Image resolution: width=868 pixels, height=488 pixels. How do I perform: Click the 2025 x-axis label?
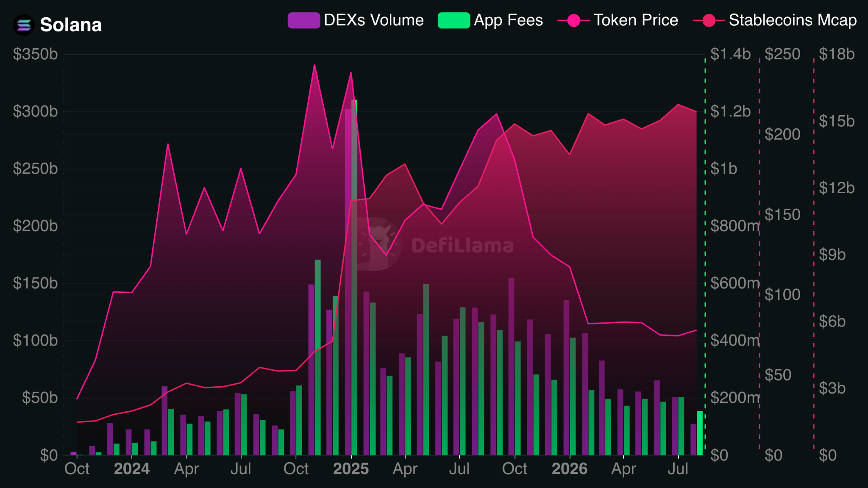coord(351,469)
